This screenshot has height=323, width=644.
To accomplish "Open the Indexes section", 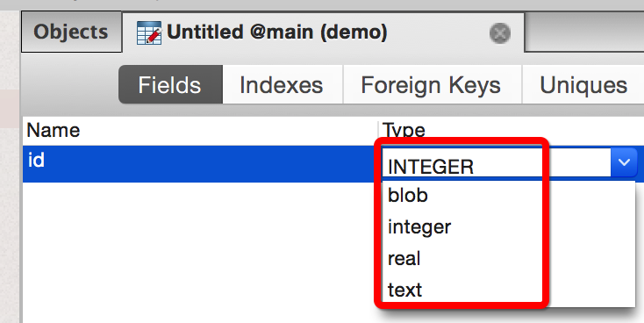I will [282, 84].
